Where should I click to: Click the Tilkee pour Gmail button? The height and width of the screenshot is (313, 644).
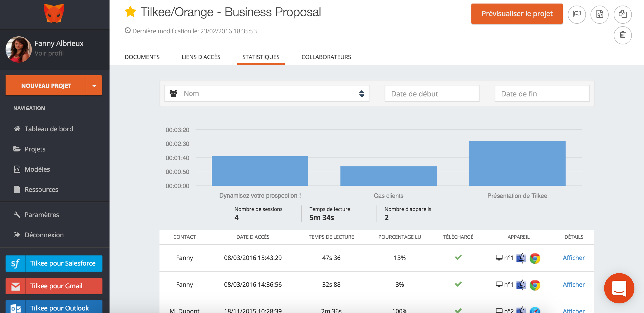[x=54, y=286]
